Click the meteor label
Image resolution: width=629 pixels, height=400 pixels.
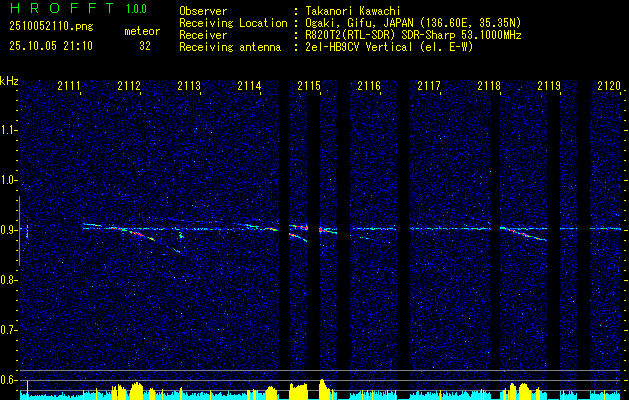click(142, 31)
